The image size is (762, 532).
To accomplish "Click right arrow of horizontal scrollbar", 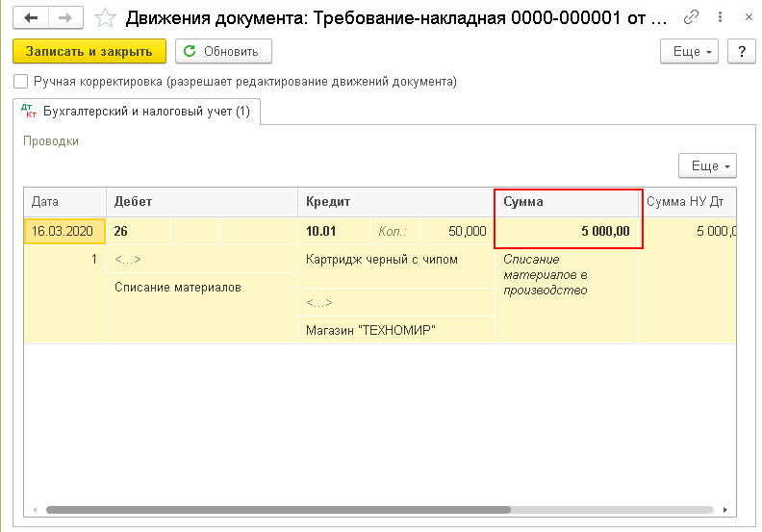I will (x=725, y=510).
